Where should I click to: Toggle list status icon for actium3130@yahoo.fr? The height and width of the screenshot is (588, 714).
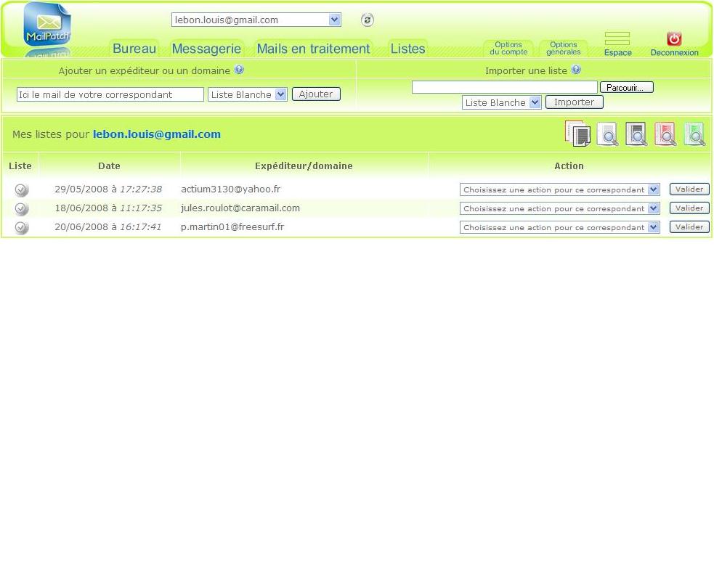coord(22,190)
